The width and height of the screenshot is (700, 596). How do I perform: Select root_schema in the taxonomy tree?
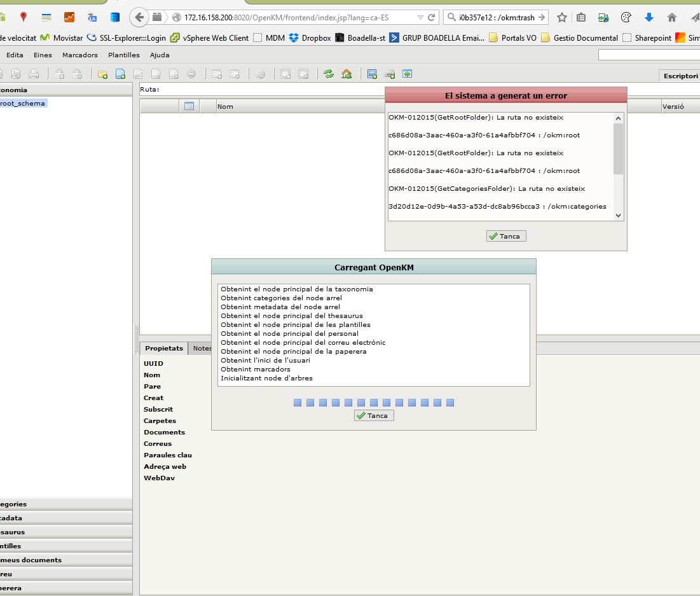click(x=23, y=103)
